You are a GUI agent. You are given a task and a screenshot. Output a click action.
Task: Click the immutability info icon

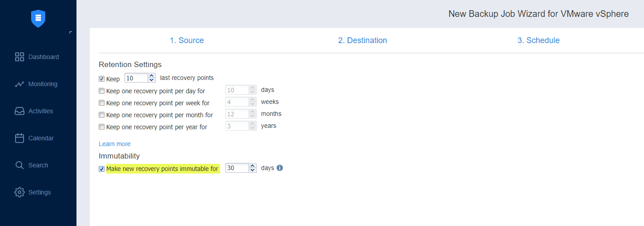280,168
